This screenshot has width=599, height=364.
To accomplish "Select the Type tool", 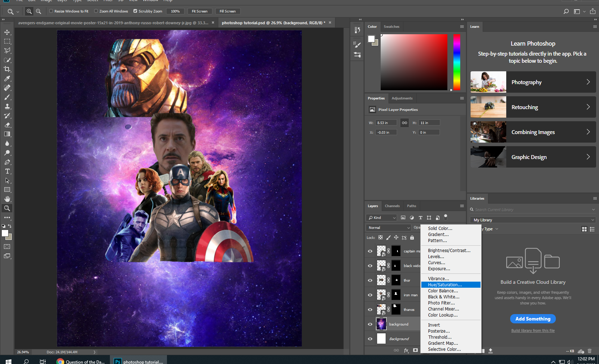I will pos(7,171).
